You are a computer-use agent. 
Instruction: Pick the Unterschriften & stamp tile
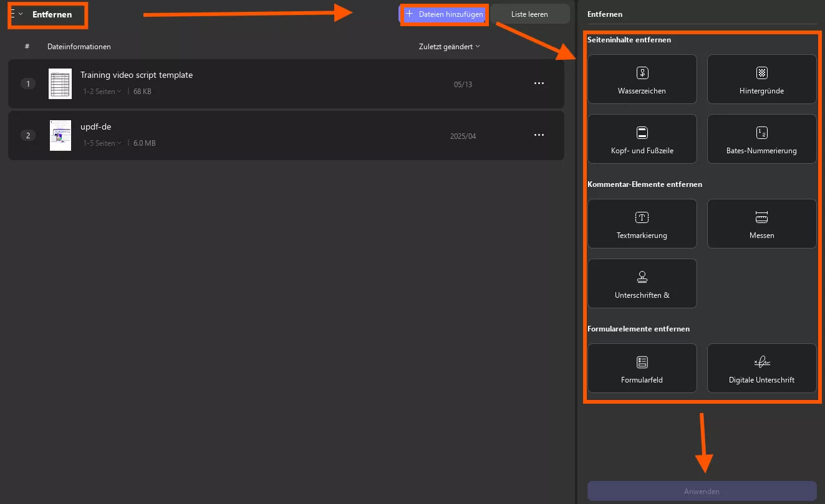(642, 283)
